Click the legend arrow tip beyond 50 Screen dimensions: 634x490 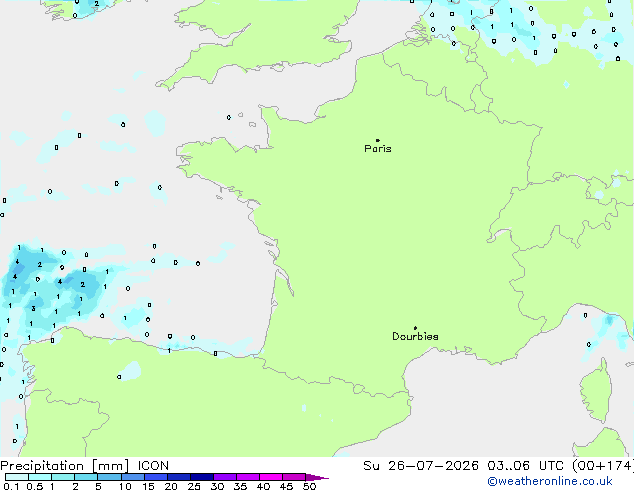317,477
